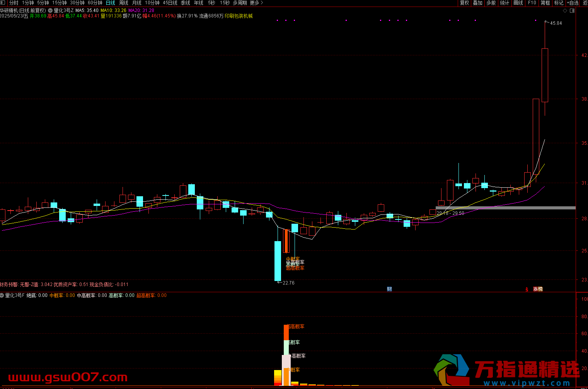Click the 29.18 - 29.50 gap label
Screen dimensions: 588x389
(450, 213)
